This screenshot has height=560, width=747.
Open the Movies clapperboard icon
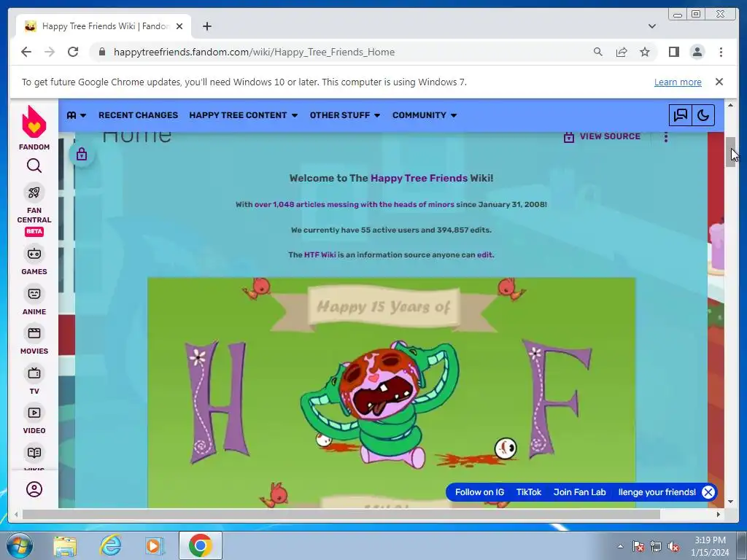point(34,333)
